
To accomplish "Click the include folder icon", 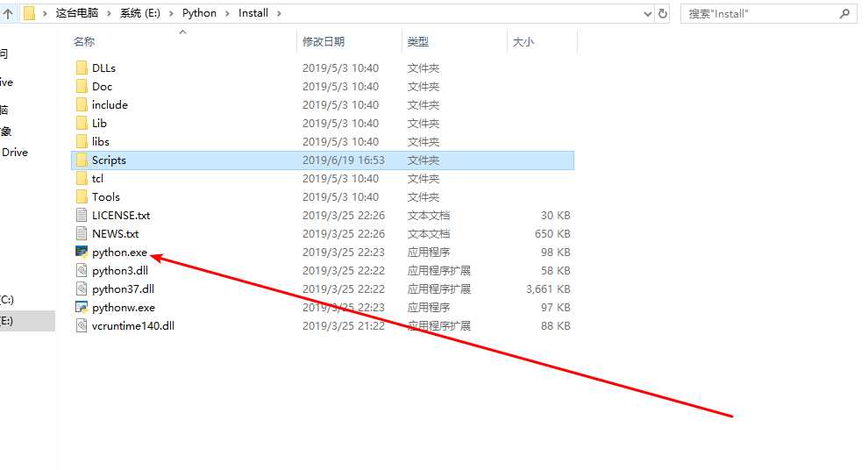I will click(x=82, y=104).
